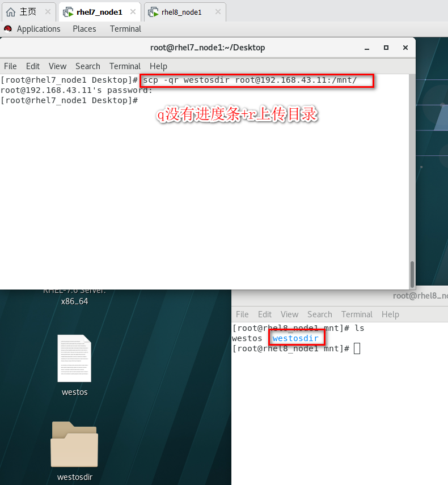
Task: Open Search menu in rhel7 terminal
Action: 88,66
